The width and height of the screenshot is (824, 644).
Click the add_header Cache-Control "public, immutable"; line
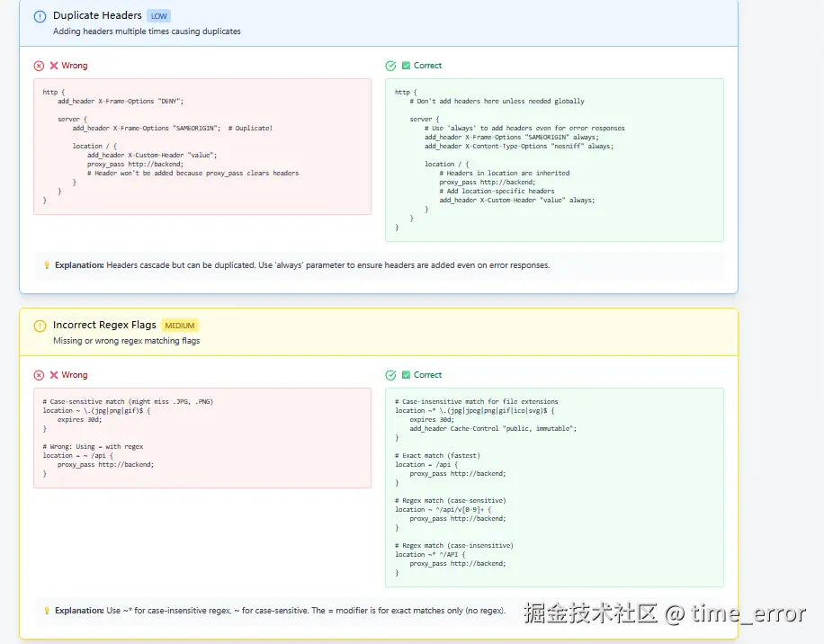(493, 429)
